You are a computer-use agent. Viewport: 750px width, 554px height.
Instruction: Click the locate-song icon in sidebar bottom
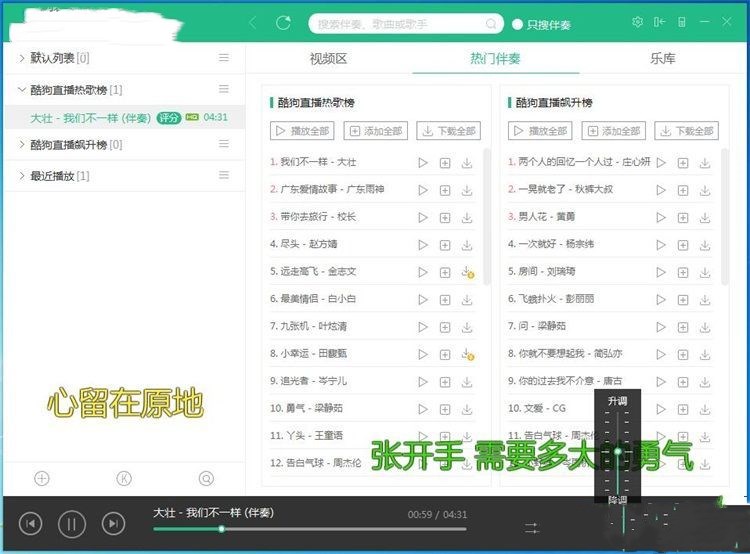click(x=206, y=478)
